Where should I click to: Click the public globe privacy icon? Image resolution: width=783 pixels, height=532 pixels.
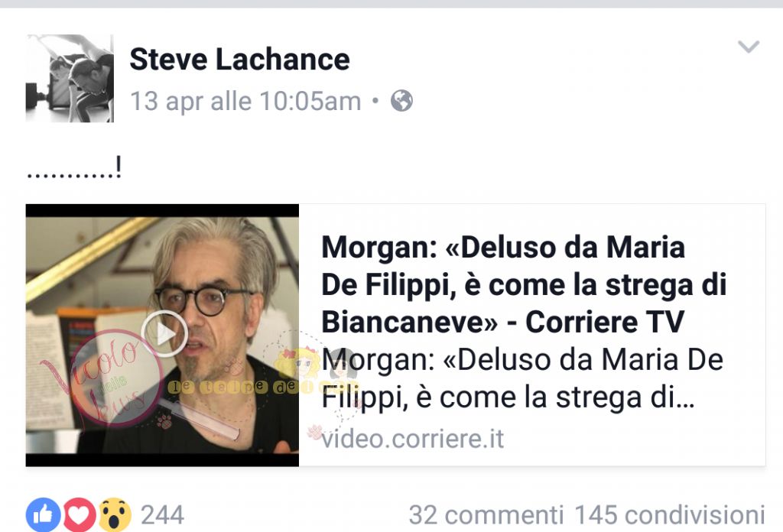401,102
